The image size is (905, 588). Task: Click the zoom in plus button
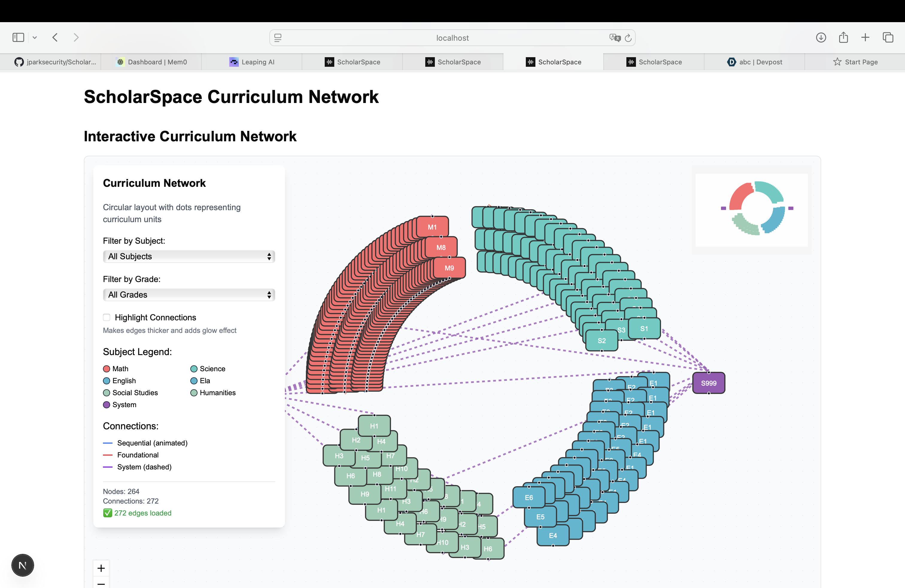pos(101,568)
